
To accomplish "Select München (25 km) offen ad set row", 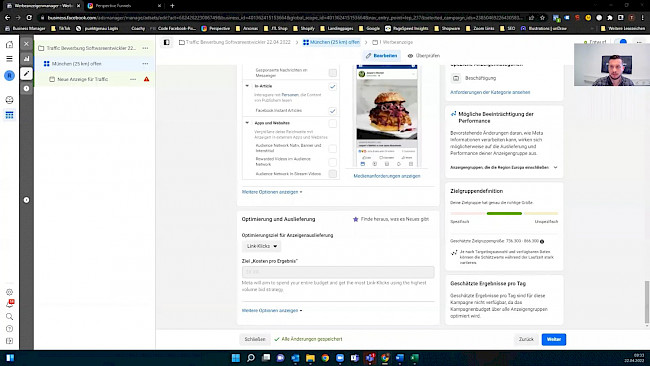I will [94, 63].
